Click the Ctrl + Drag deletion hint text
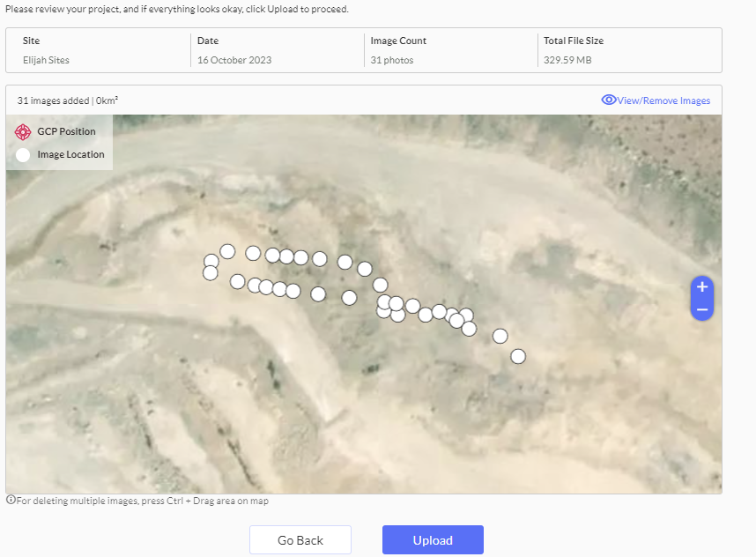The height and width of the screenshot is (557, 756). [x=142, y=501]
